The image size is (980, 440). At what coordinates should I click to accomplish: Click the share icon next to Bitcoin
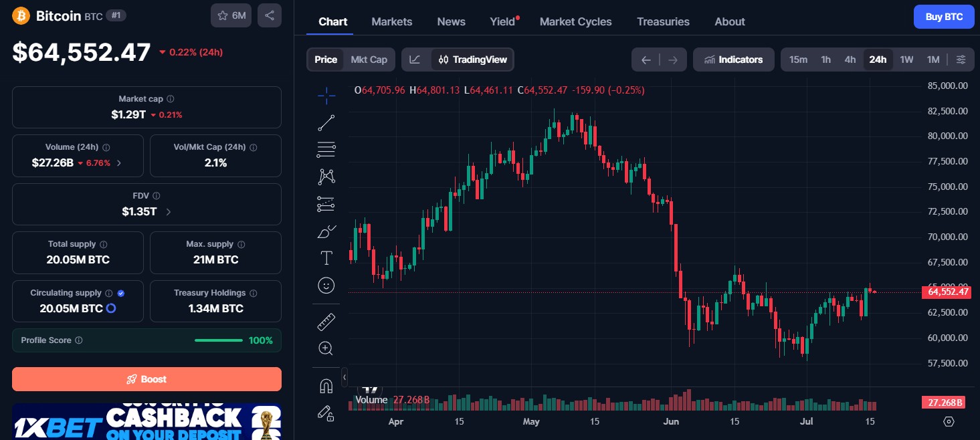point(270,15)
